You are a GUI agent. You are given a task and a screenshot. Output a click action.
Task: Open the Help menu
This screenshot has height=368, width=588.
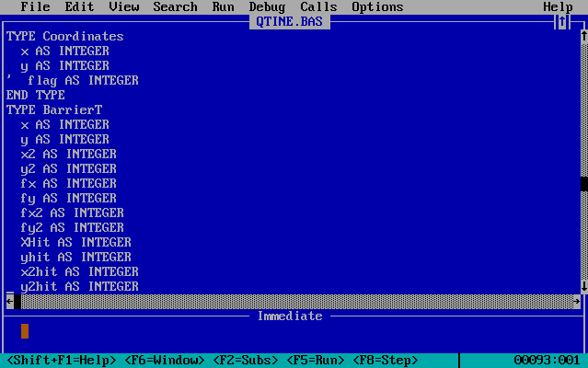[558, 6]
